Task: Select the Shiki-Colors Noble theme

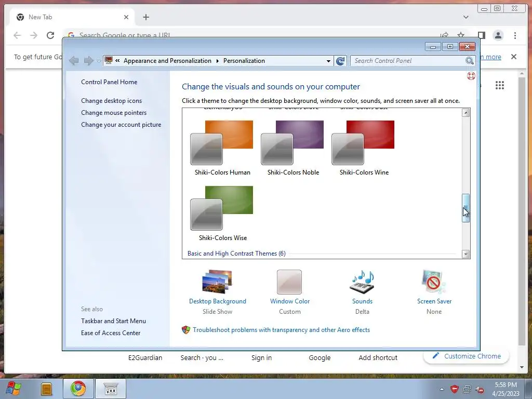Action: tap(292, 148)
